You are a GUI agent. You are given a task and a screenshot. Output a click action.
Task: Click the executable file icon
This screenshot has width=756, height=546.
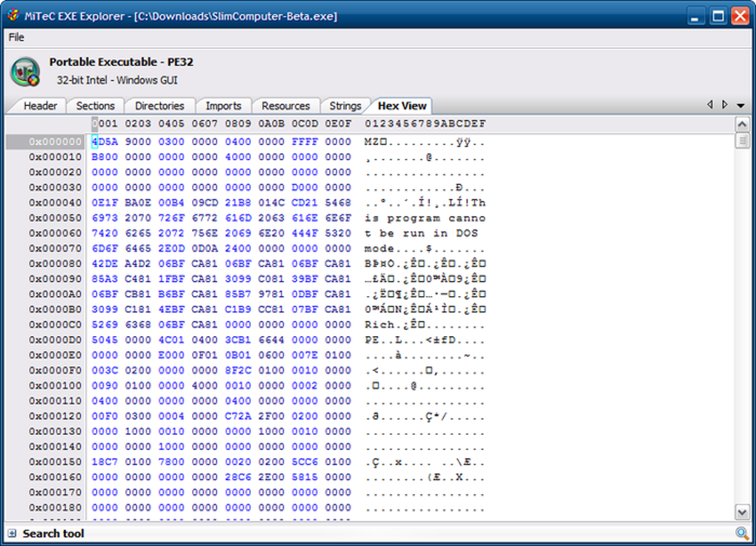click(x=25, y=71)
